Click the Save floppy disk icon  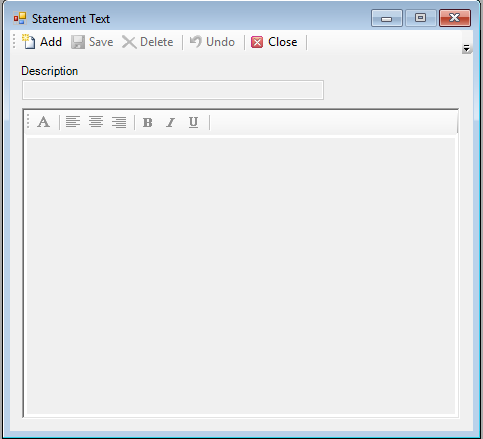point(78,42)
